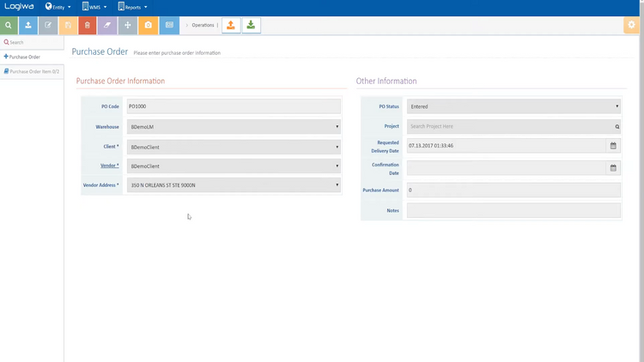Viewport: 644px width, 362px height.
Task: Click the green search magnifier toolbar icon
Action: [8, 25]
